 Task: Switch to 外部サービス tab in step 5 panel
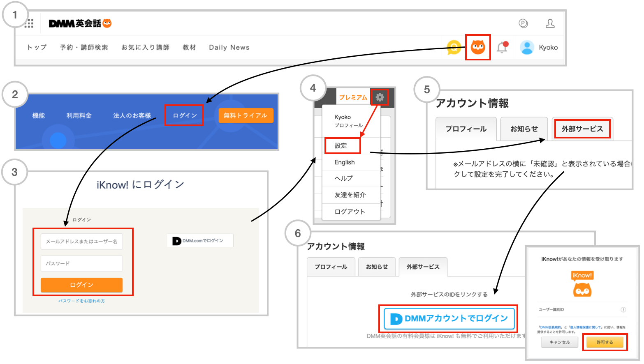[x=582, y=129]
